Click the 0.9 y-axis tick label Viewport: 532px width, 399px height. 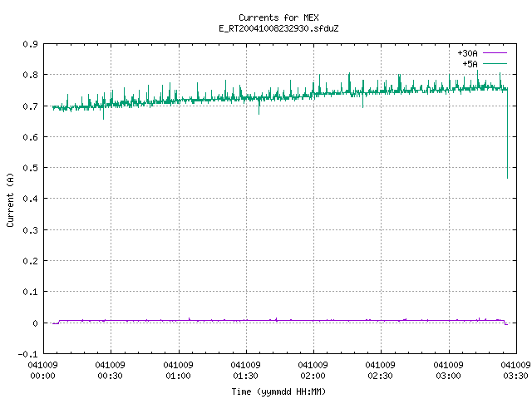pyautogui.click(x=30, y=44)
